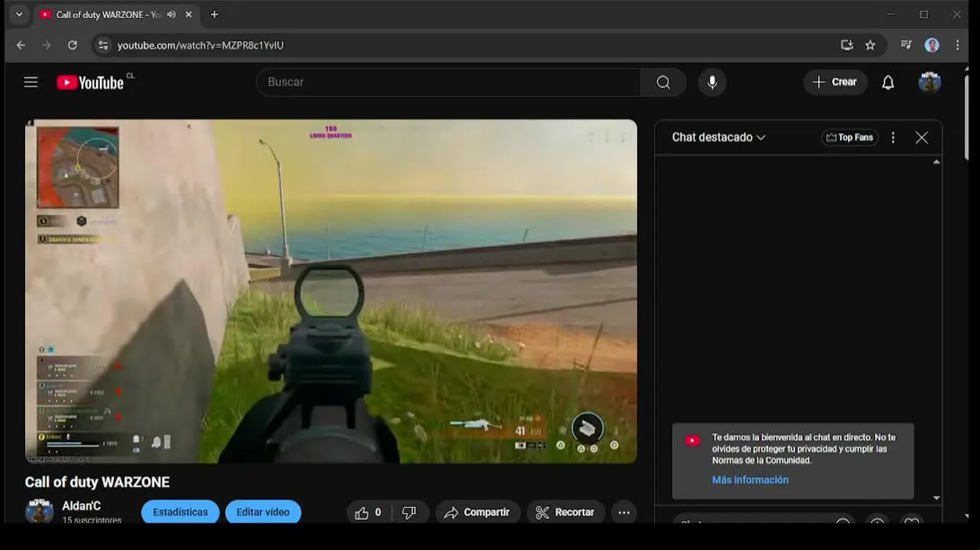Viewport: 980px width, 550px height.
Task: Close the live chat panel
Action: (921, 137)
